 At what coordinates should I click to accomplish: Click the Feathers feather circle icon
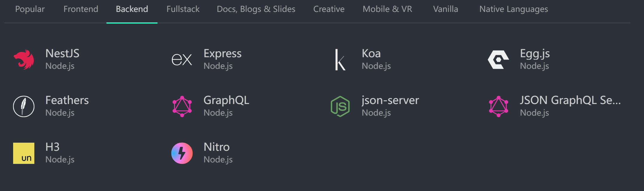[24, 106]
